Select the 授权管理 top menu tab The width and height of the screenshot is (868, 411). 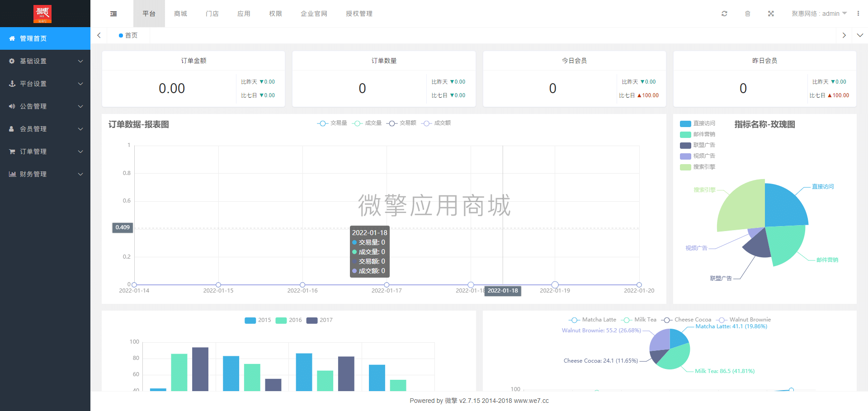[x=359, y=14]
